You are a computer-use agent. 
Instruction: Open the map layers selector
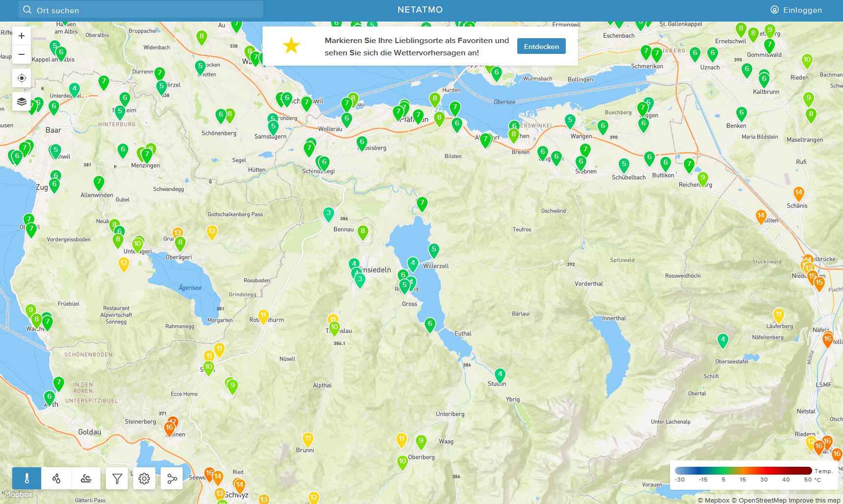(x=22, y=101)
